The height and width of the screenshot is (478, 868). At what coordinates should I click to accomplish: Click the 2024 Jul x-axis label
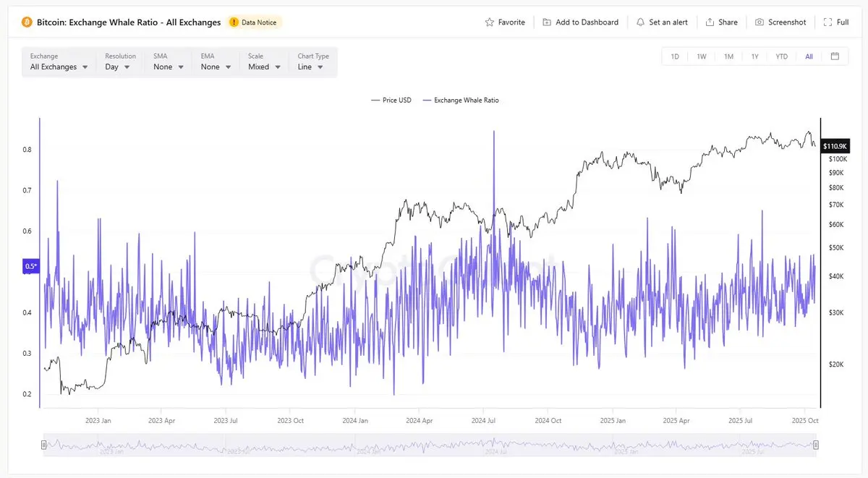click(x=483, y=420)
